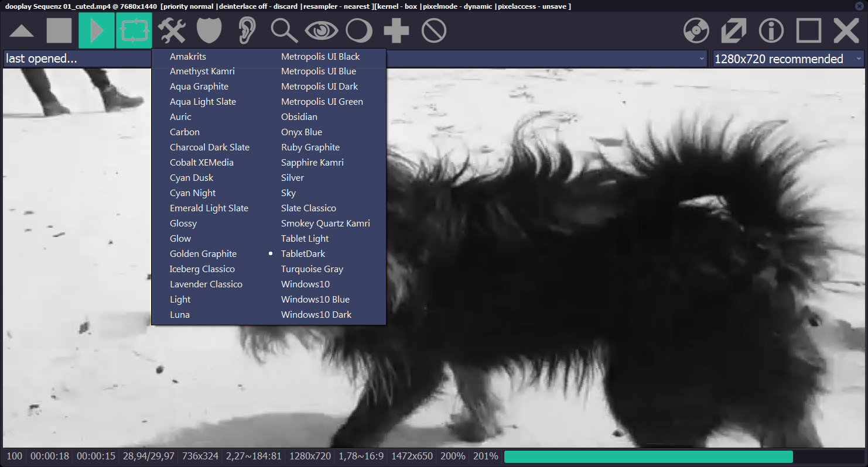The height and width of the screenshot is (467, 868).
Task: Open the wrench and screwdriver tools icon
Action: tap(172, 30)
